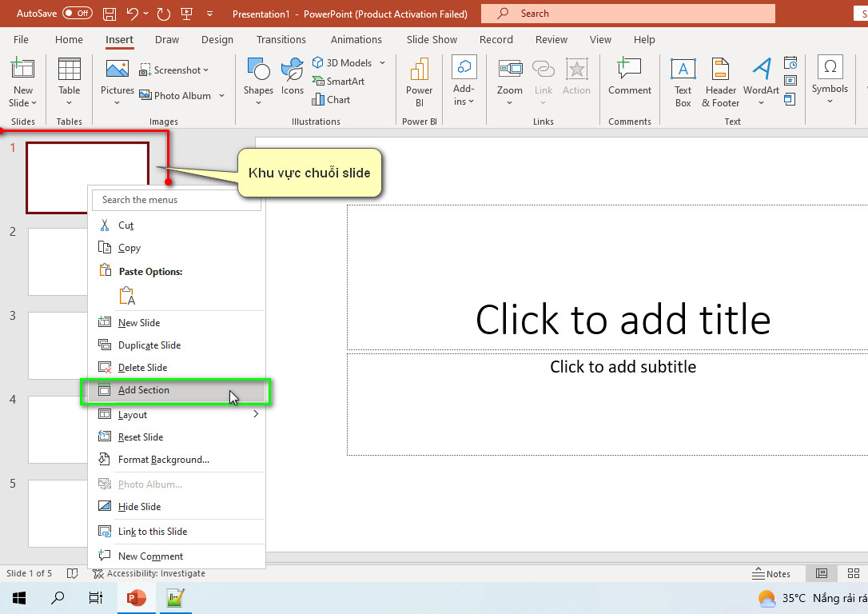
Task: Click the Keep Text Only paste icon
Action: pyautogui.click(x=127, y=296)
